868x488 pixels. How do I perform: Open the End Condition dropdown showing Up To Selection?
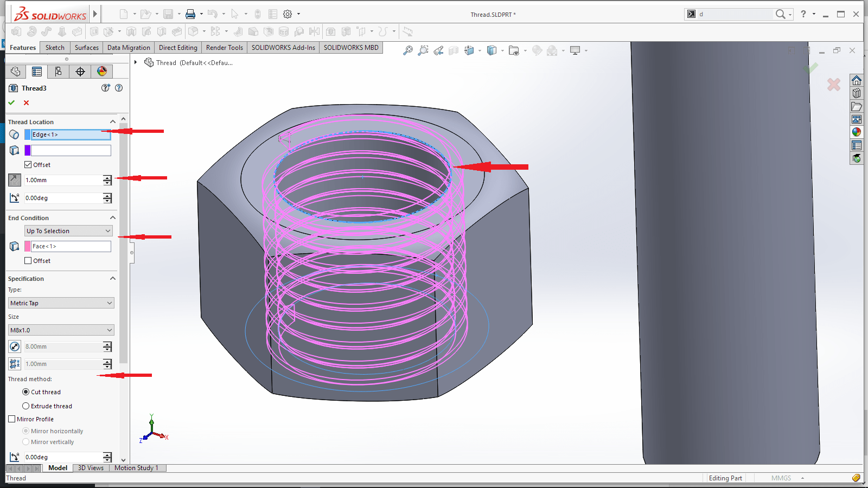(68, 230)
